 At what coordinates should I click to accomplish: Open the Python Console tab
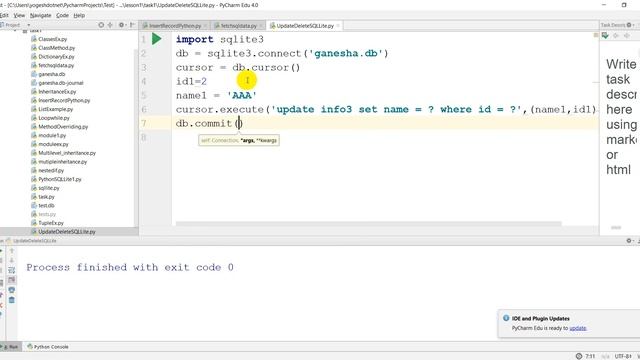pyautogui.click(x=48, y=347)
